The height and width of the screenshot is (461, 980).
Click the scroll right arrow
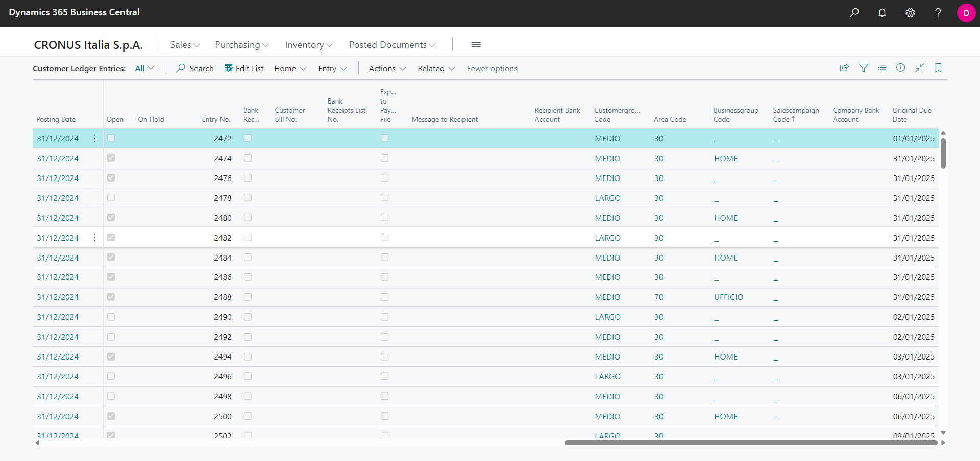pyautogui.click(x=943, y=443)
